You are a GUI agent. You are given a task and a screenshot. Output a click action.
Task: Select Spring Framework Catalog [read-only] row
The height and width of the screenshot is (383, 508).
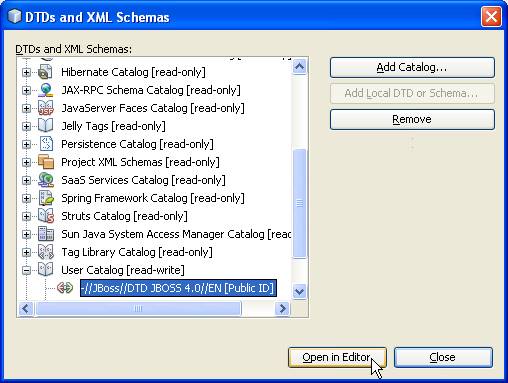153,198
